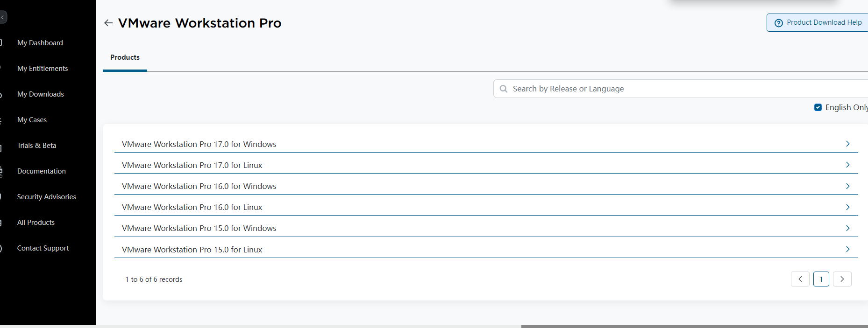Expand chevron for Workstation Pro 16.0 for Linux

(847, 207)
